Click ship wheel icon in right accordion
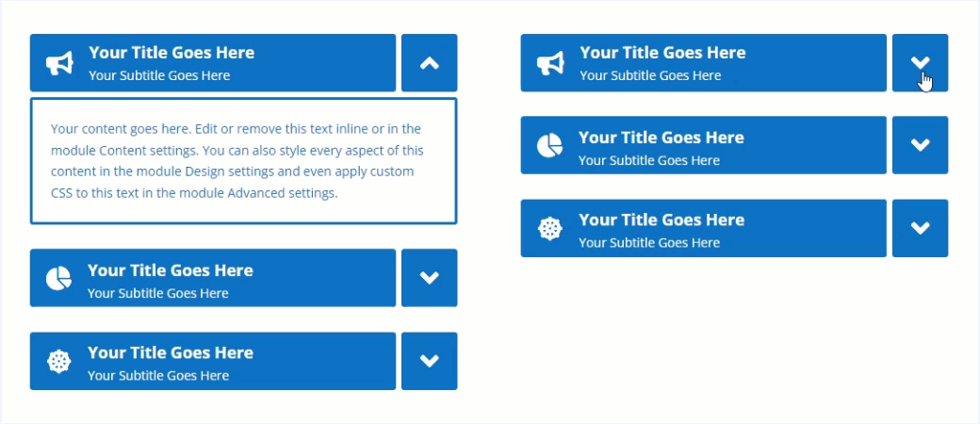Image resolution: width=980 pixels, height=424 pixels. (x=550, y=228)
